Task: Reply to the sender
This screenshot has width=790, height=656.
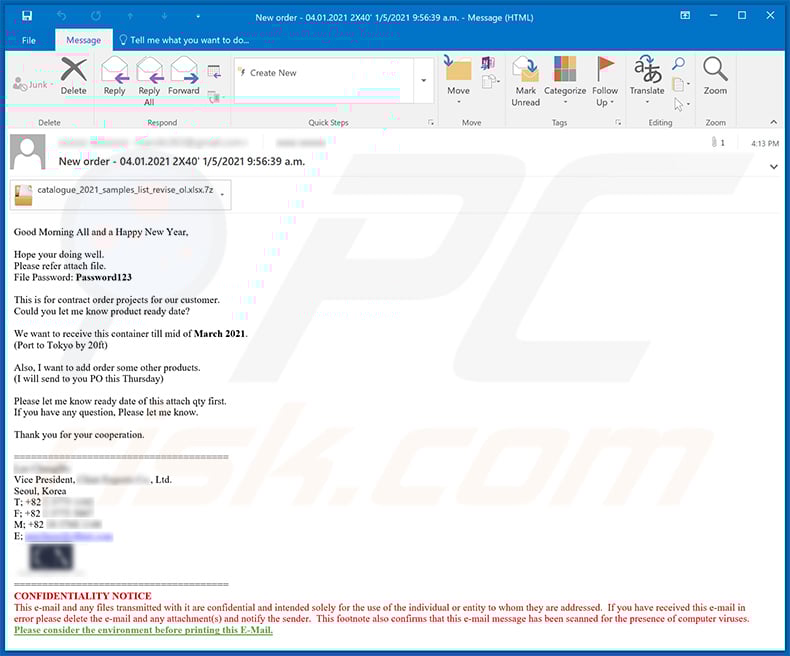Action: (x=114, y=77)
